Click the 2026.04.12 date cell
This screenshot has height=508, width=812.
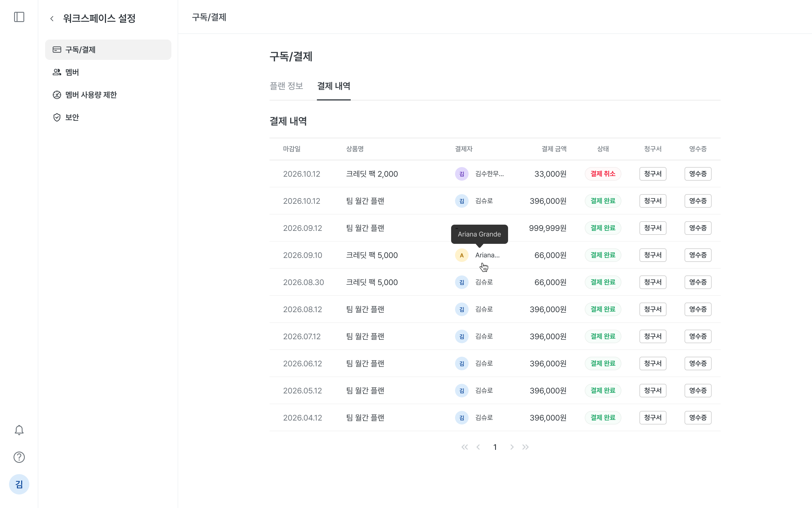(x=302, y=418)
